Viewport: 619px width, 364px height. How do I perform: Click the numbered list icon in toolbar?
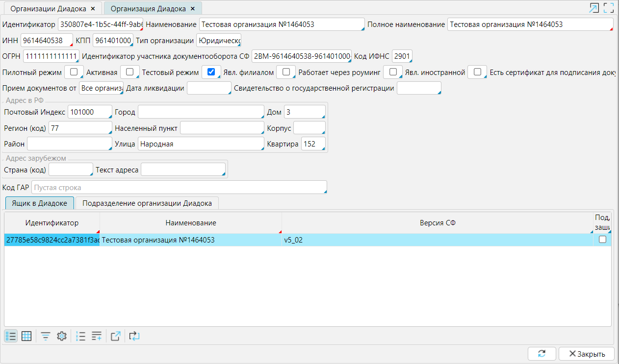(x=81, y=336)
